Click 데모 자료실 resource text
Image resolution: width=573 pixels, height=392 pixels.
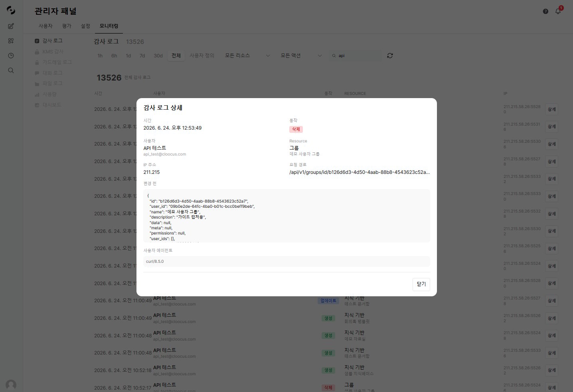(355, 339)
